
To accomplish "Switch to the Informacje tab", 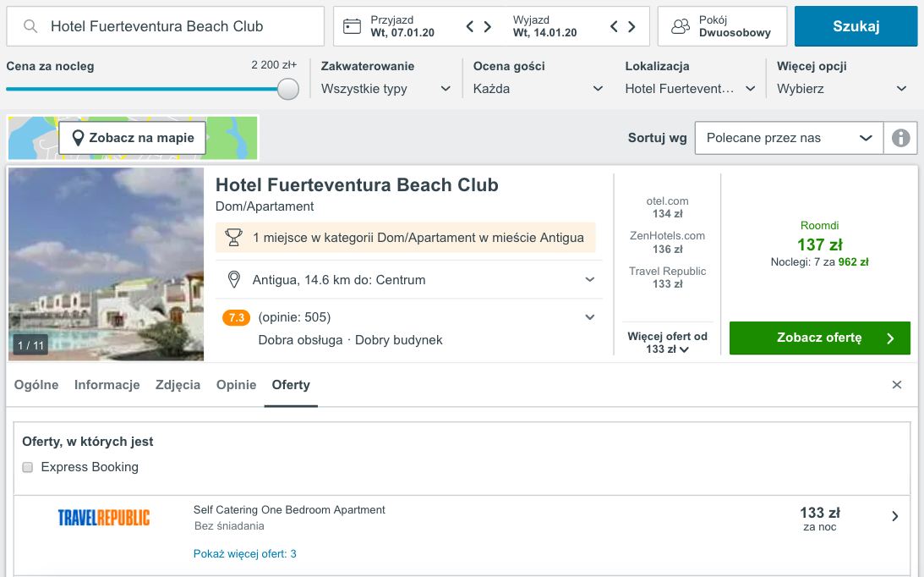I will pyautogui.click(x=107, y=385).
